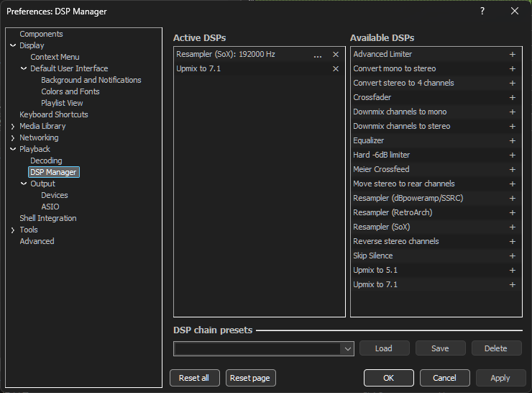Add Downmix channels to mono plus icon
Viewport: 532px width, 393px height.
click(x=513, y=112)
